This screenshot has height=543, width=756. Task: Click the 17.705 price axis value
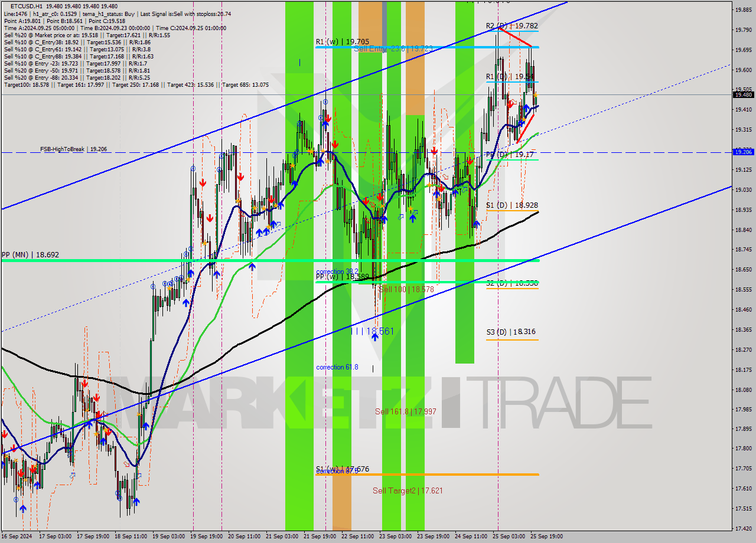[744, 469]
